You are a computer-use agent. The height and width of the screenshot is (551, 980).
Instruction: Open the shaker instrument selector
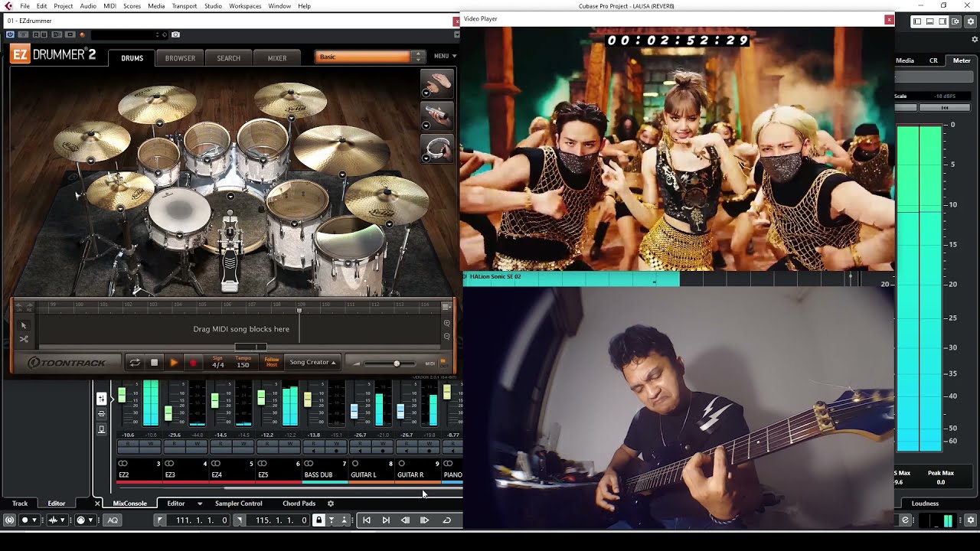[438, 116]
